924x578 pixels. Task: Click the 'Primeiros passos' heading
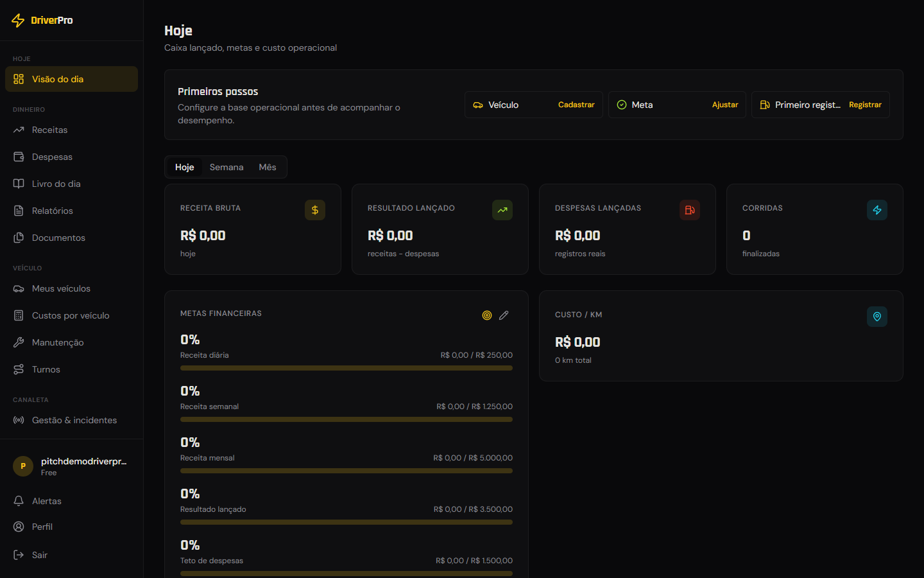click(218, 92)
